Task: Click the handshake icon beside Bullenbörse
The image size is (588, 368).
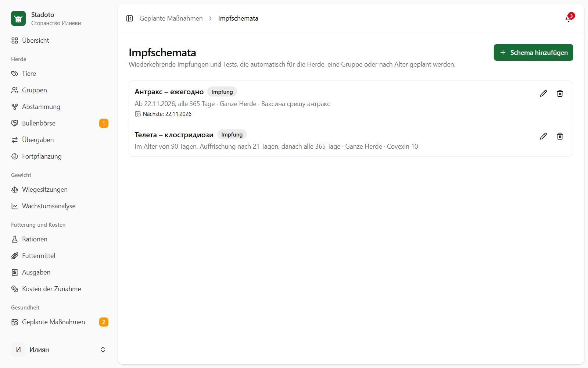Action: (15, 123)
